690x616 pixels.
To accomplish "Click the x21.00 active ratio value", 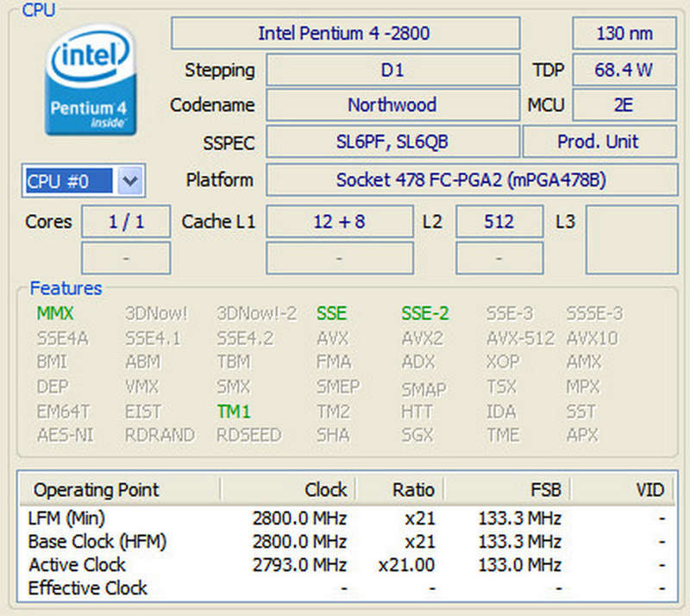I will (406, 565).
